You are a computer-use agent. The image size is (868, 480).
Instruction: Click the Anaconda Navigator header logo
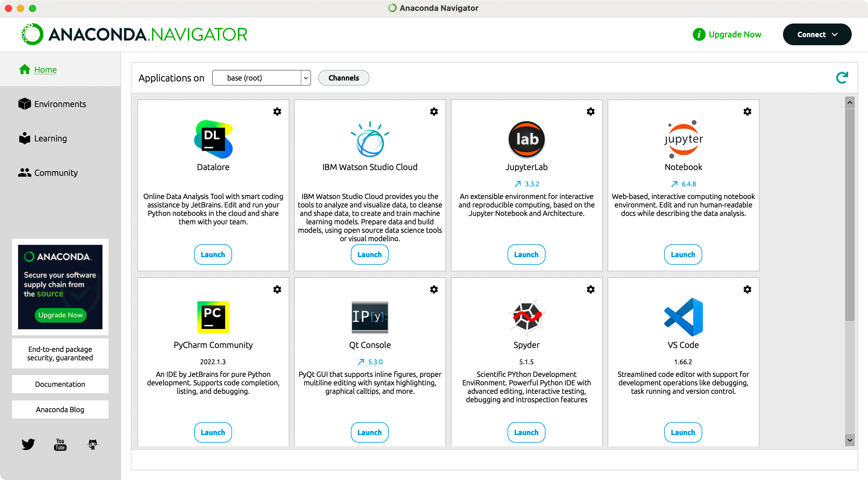coord(134,34)
